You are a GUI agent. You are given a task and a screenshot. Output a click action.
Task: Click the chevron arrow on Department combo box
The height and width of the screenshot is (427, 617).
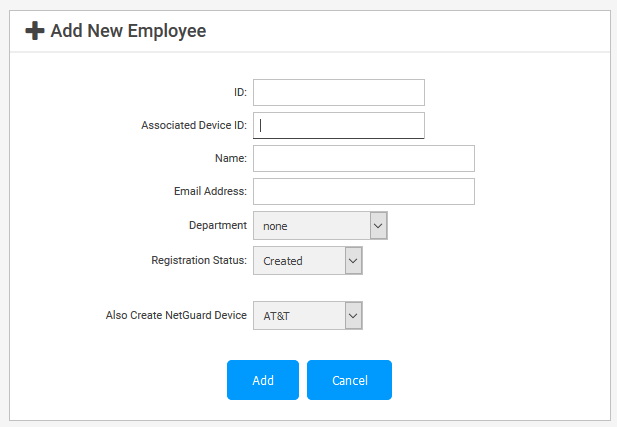click(378, 226)
